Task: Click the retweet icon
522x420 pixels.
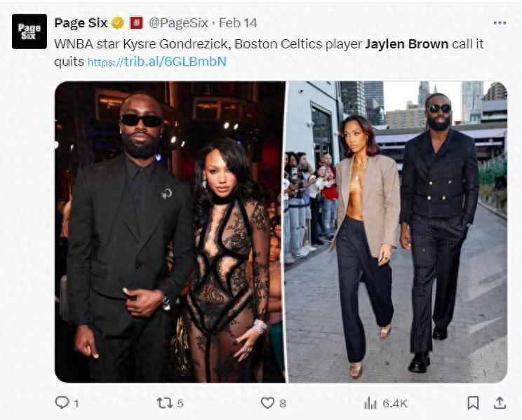Action: (165, 403)
